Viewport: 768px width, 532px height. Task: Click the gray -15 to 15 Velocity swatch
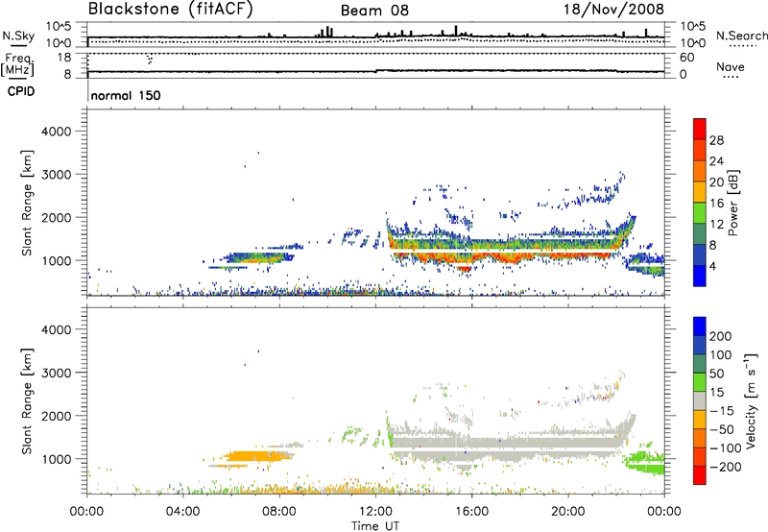tap(700, 400)
